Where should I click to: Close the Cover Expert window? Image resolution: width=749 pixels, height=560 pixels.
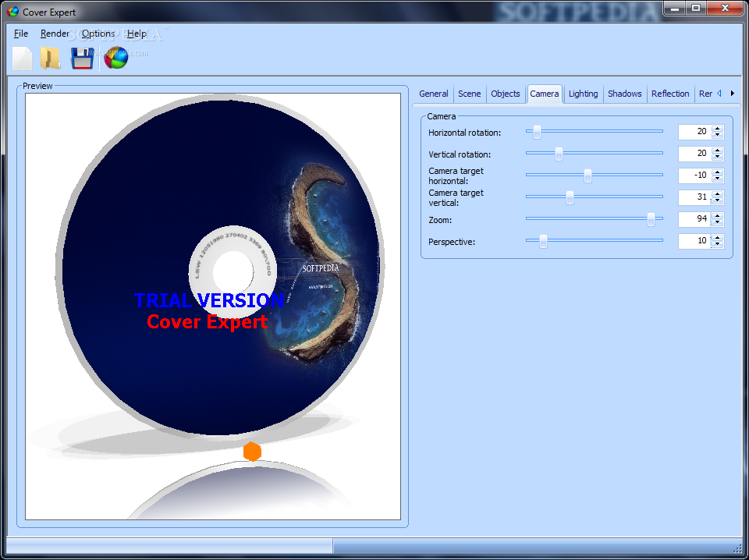point(725,7)
